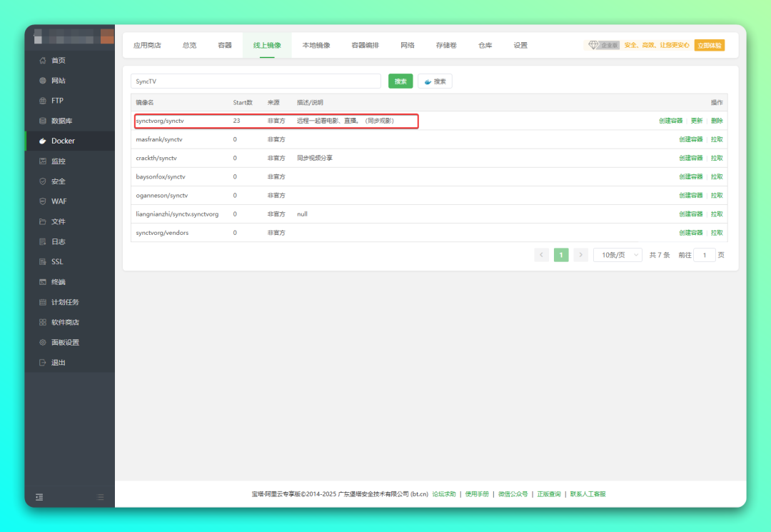The height and width of the screenshot is (532, 771).
Task: Click the SyncTV image search input field
Action: click(256, 81)
